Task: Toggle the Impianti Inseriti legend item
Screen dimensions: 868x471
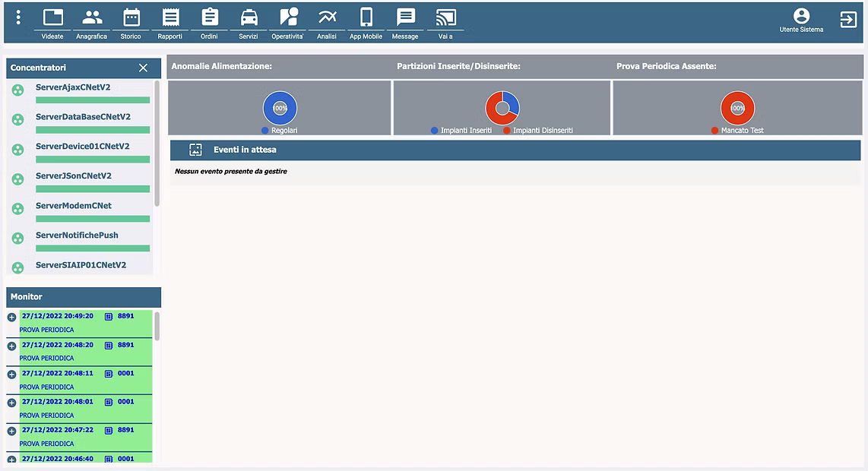Action: coord(462,131)
